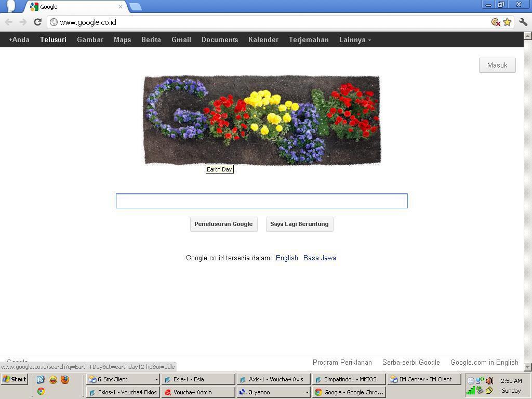The height and width of the screenshot is (399, 532).
Task: Launch Yahoo Messenger smiley from Quick Launch
Action: pos(53,379)
